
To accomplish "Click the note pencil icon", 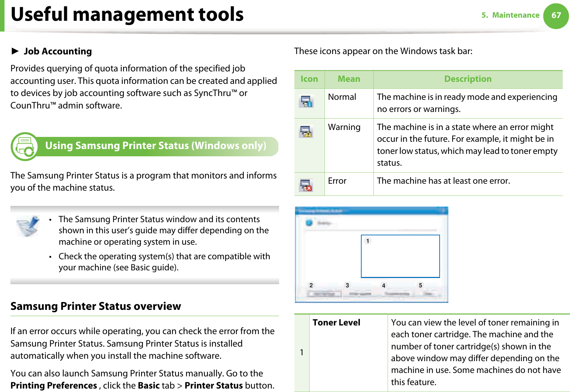I will [x=28, y=226].
